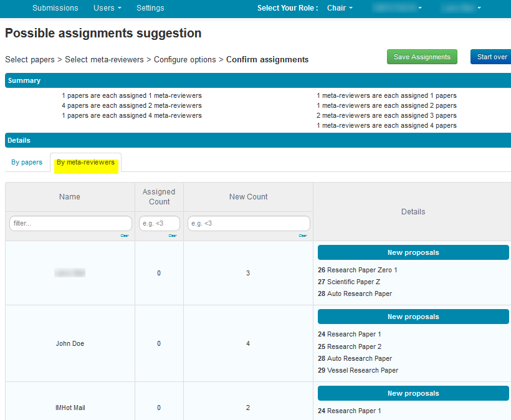Click John Doe's new count value 4
This screenshot has height=420, width=511.
248,343
